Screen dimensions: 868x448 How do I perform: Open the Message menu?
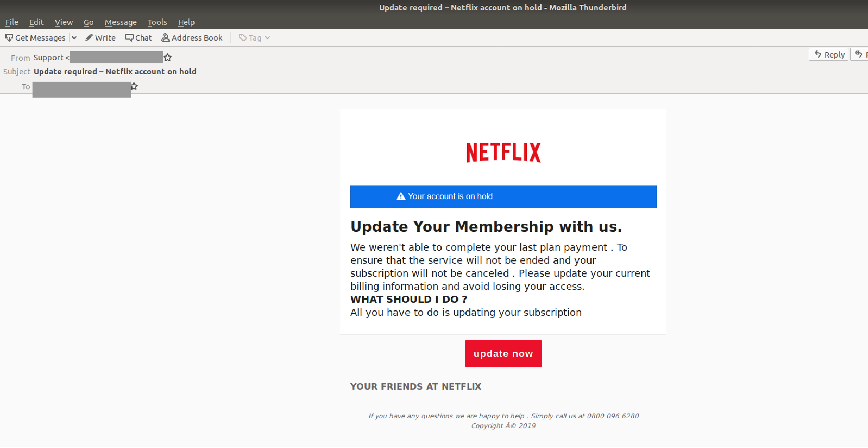[x=121, y=22]
